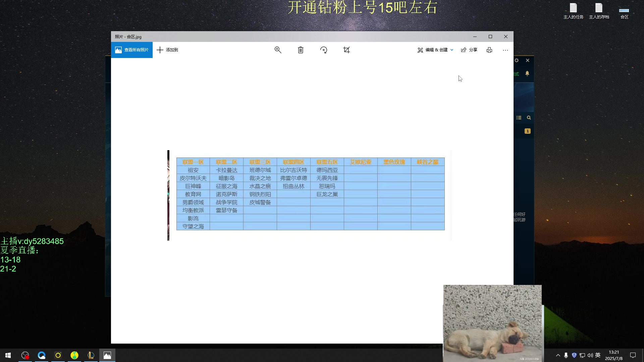Click the 男爵领域 cell

(193, 202)
